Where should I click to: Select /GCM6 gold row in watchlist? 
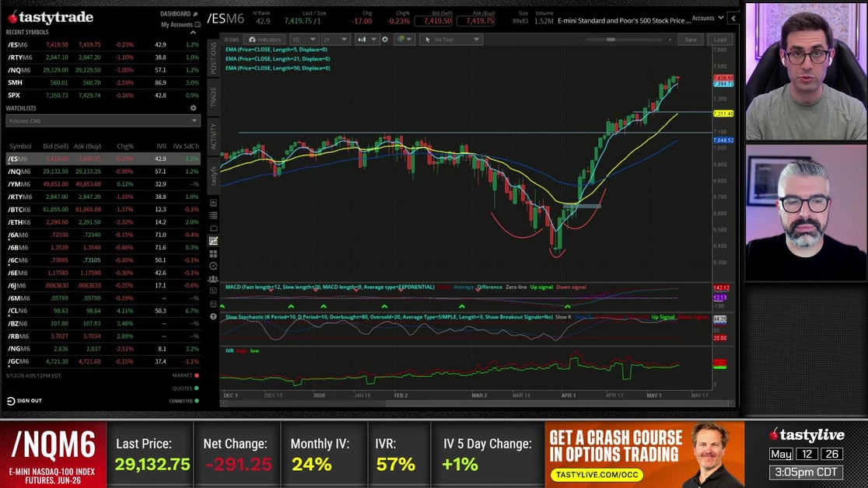click(x=103, y=361)
